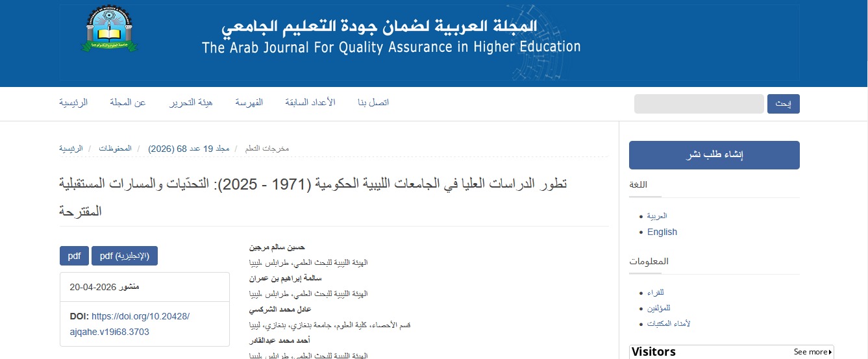Open الفهرسة indexing menu item

click(x=249, y=103)
